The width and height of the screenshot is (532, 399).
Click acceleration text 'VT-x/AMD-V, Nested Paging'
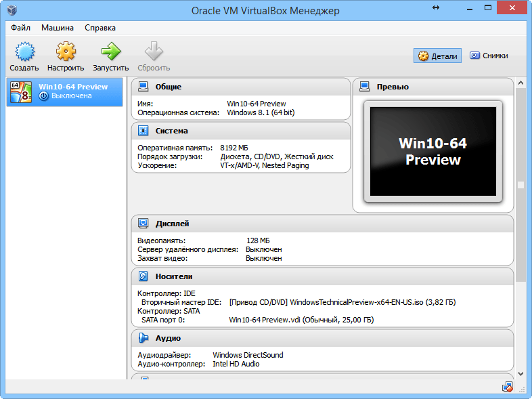click(264, 165)
